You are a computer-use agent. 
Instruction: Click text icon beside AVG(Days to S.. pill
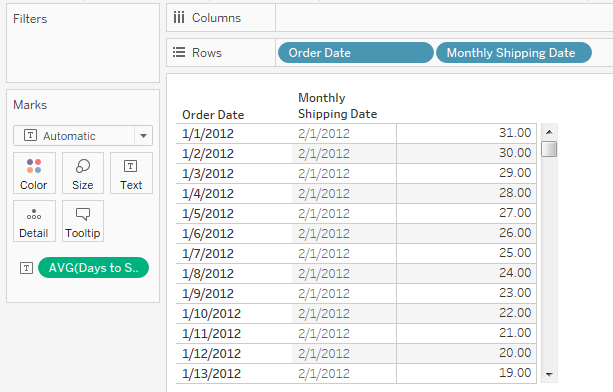click(x=26, y=268)
